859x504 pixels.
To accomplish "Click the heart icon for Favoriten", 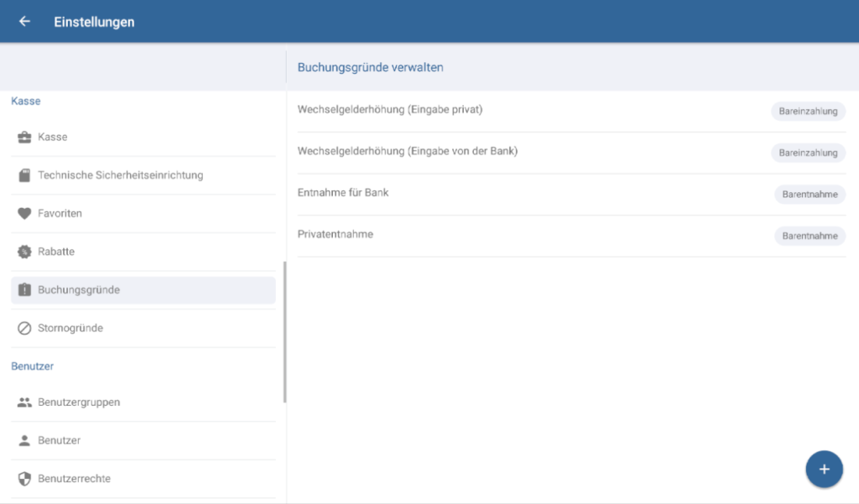I will (x=24, y=214).
